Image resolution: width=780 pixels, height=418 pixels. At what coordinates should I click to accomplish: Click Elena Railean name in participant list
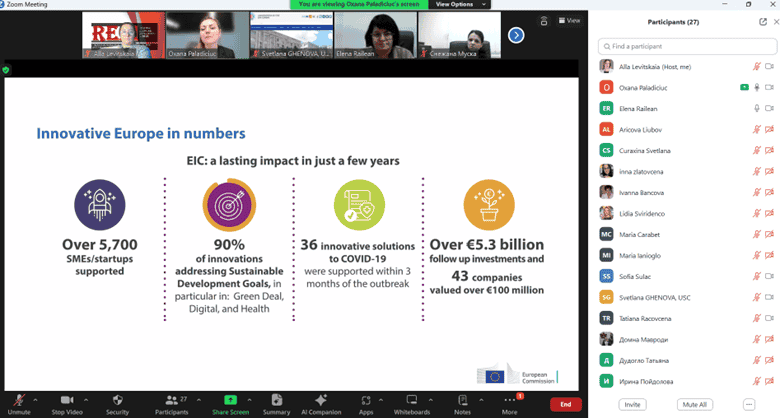pyautogui.click(x=638, y=108)
